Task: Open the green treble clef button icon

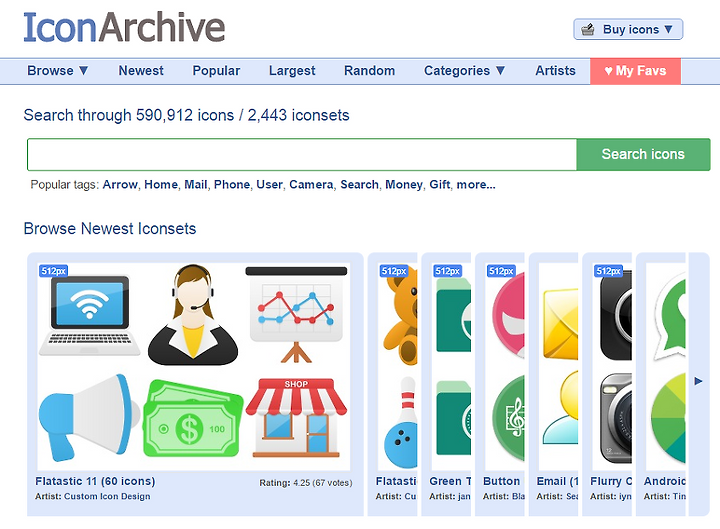Action: pos(508,418)
